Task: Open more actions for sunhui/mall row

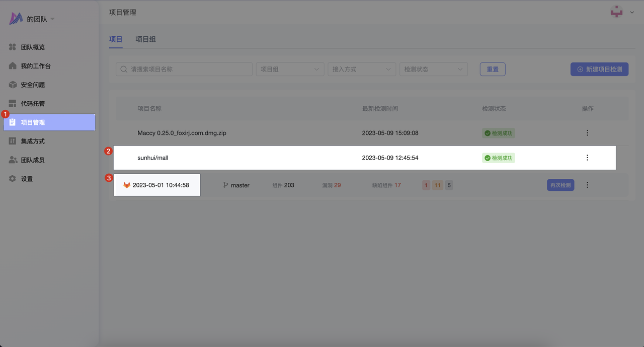Action: click(x=587, y=158)
